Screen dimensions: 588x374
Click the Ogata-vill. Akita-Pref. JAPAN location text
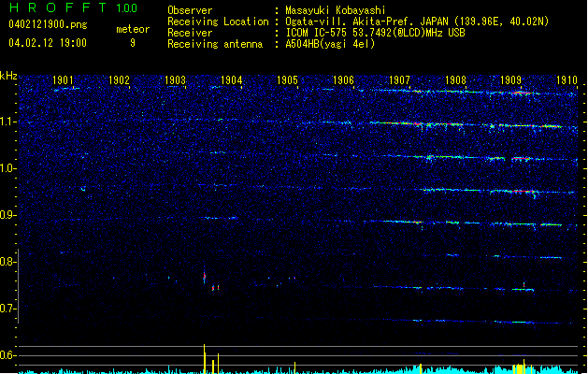coord(417,22)
